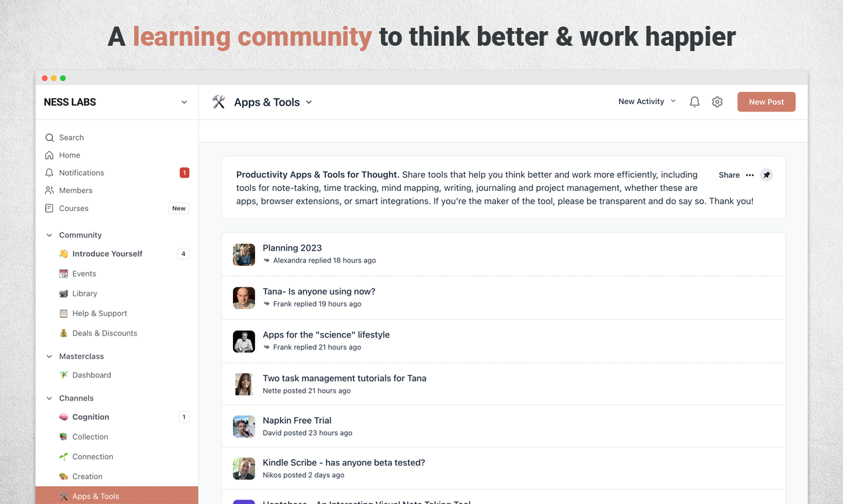Click the waving hand icon of Introduce Yourself
Viewport: 843px width, 504px height.
pos(64,254)
